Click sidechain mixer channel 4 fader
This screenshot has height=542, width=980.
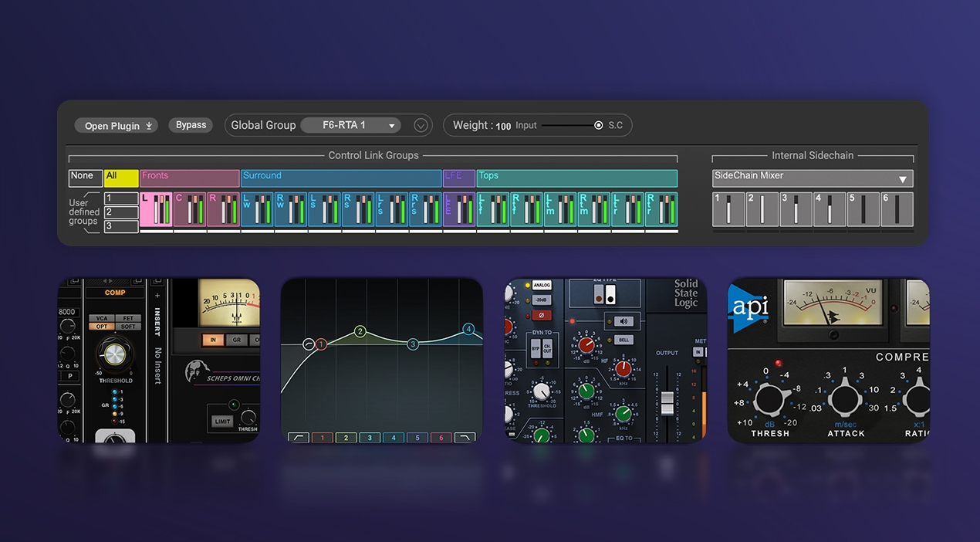pos(830,209)
